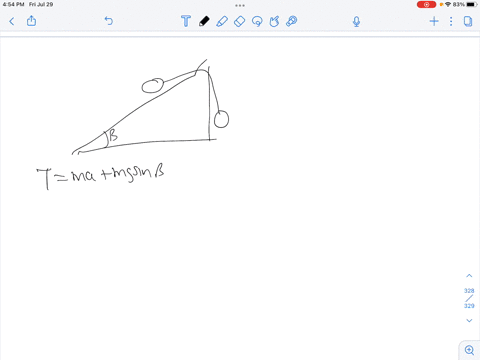
Task: Go to the previous page arrow
Action: [x=469, y=276]
